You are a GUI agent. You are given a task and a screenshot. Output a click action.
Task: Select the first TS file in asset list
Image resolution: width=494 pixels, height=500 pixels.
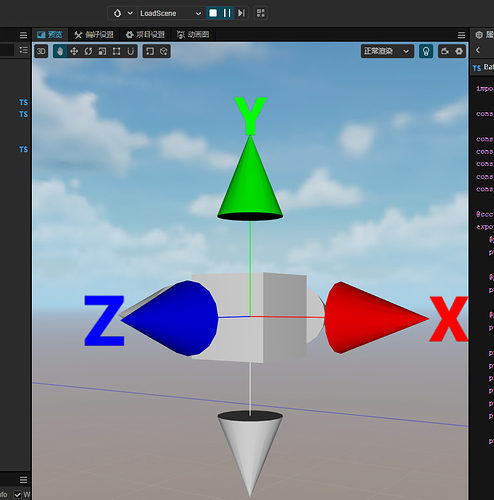tap(23, 102)
